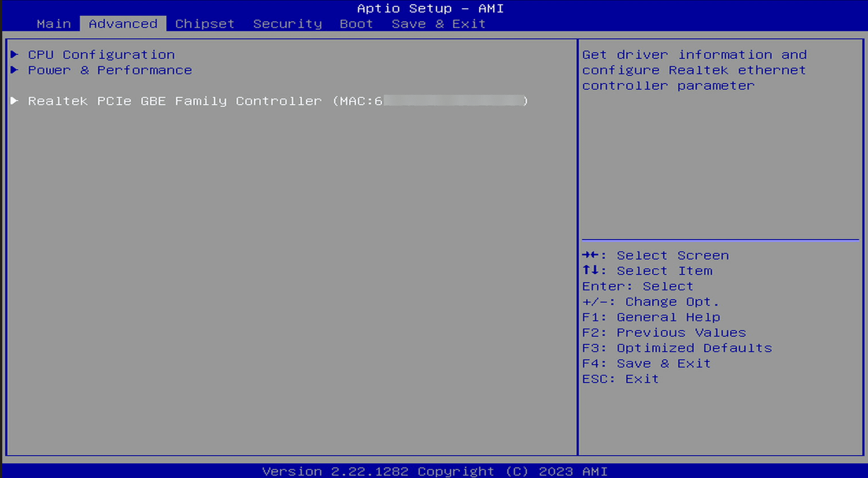Viewport: 868px width, 478px height.
Task: Click the 'F4: Save & Exit' hint
Action: pyautogui.click(x=647, y=363)
